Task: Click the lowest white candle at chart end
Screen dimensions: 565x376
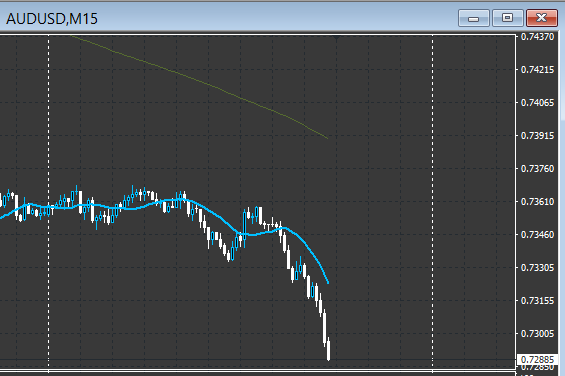Action: (328, 349)
